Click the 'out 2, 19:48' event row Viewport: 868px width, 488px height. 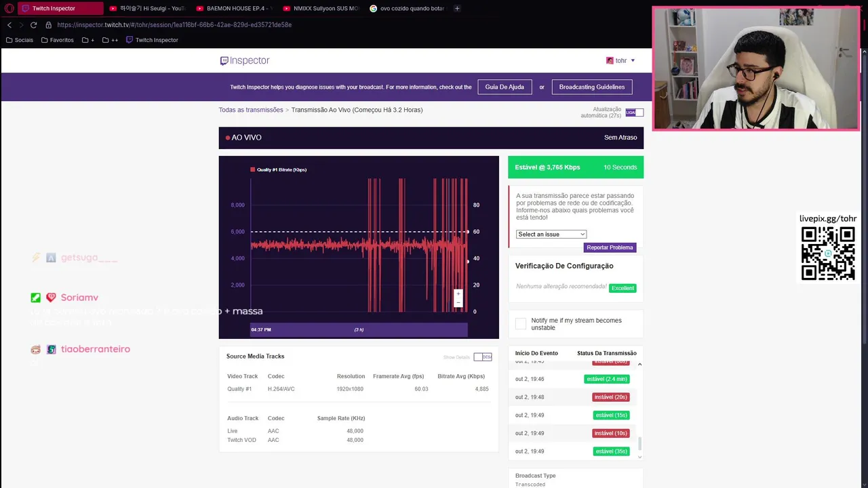(x=572, y=397)
